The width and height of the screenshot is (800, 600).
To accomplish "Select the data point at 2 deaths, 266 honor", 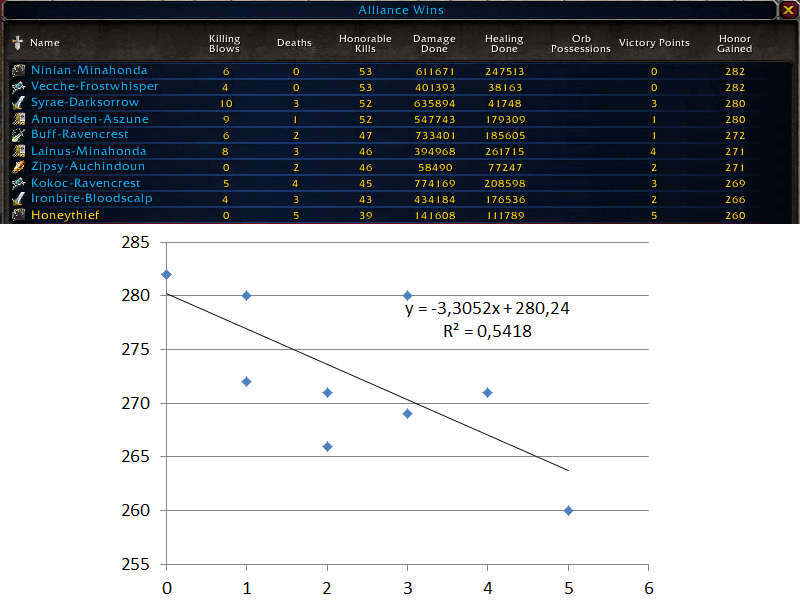I will (328, 446).
